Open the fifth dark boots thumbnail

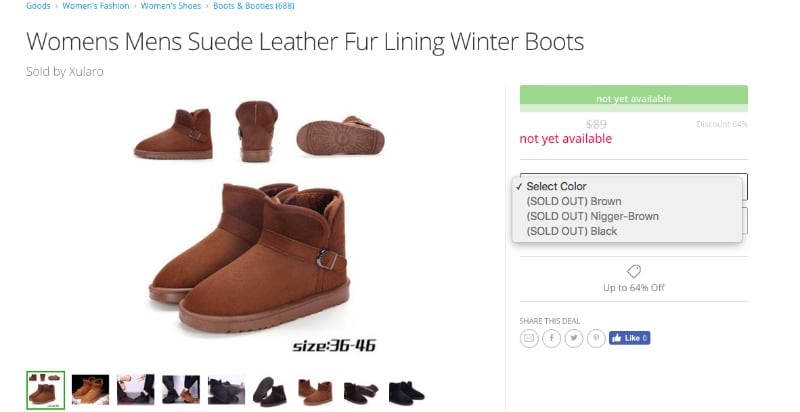click(226, 390)
